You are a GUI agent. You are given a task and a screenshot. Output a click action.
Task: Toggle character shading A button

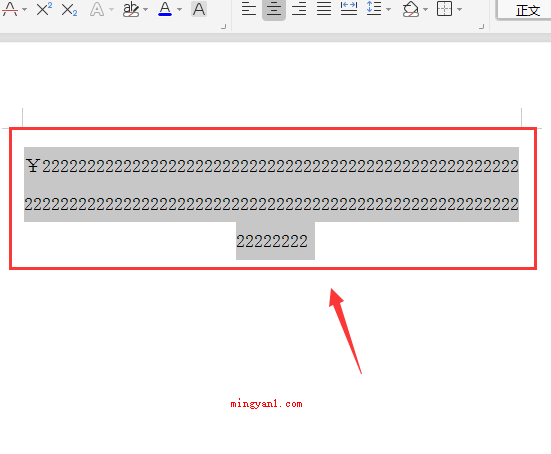click(199, 9)
